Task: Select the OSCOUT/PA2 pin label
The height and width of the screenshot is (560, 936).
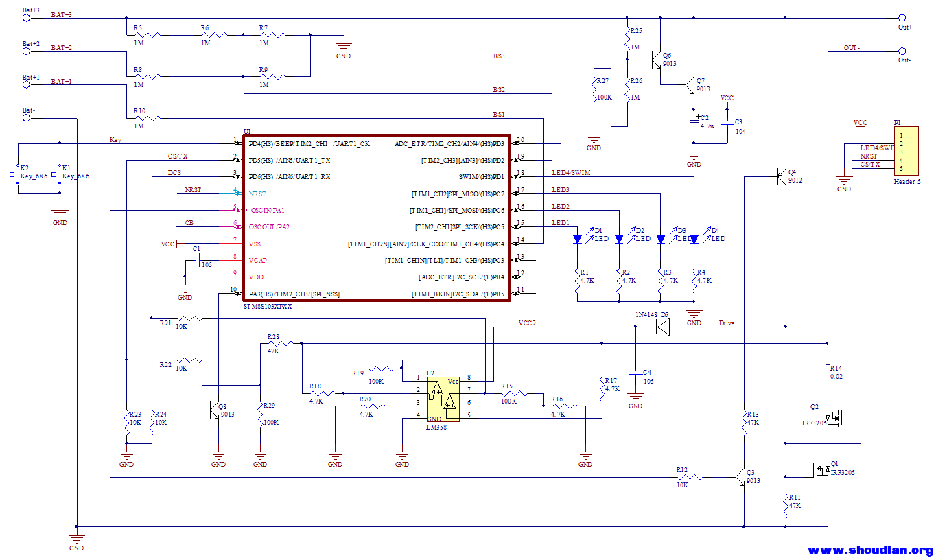Action: click(x=269, y=227)
